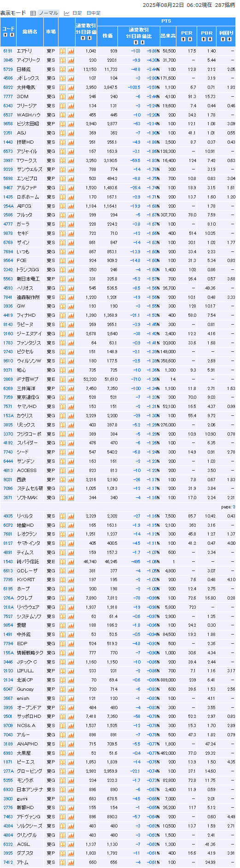Open stock code 9564 link
This screenshot has width=240, height=868.
point(8,261)
